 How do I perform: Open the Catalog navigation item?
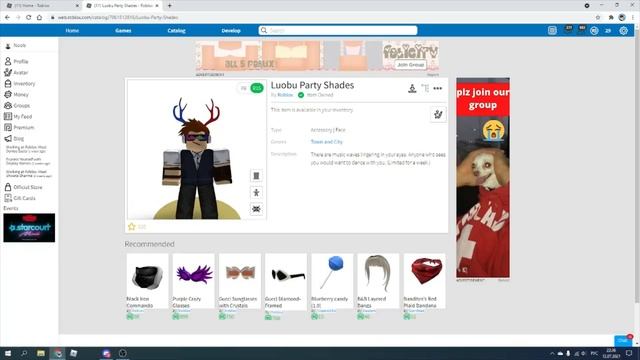click(x=176, y=31)
